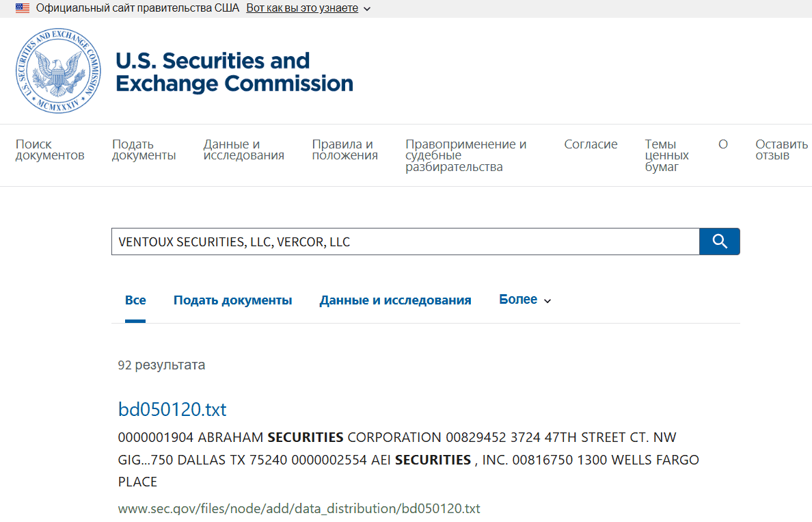This screenshot has height=522, width=812.
Task: Click the SEC eagle logo
Action: (57, 70)
